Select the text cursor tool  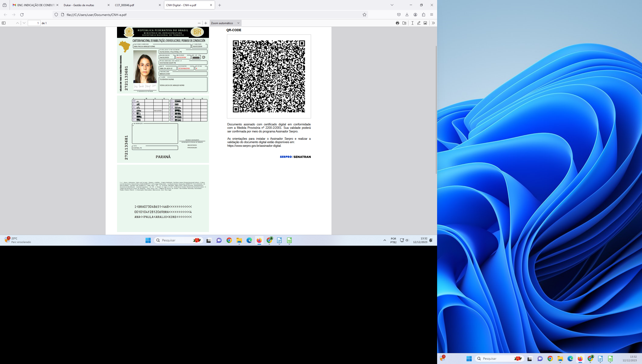(x=413, y=23)
